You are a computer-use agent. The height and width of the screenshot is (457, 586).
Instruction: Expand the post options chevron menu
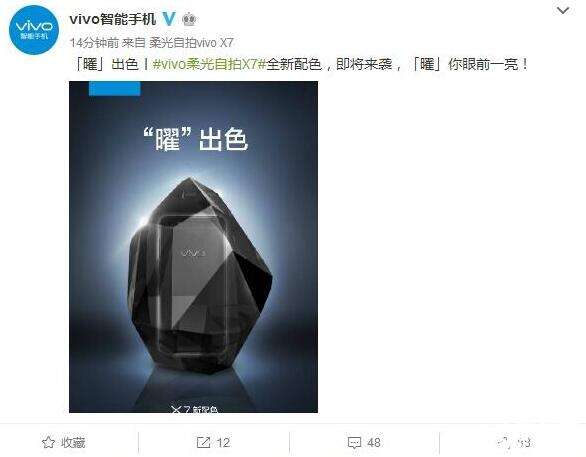[x=563, y=10]
